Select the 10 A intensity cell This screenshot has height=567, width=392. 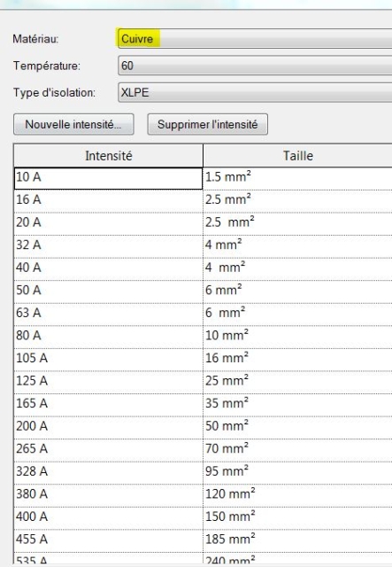coord(108,178)
